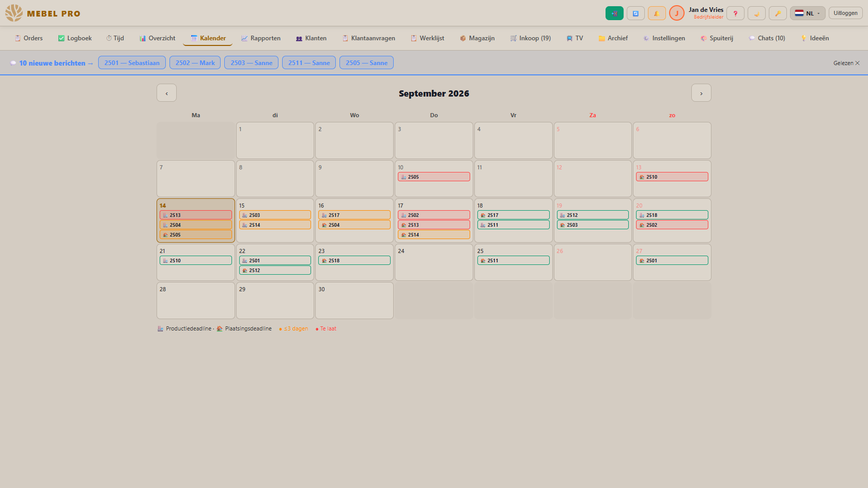Open the Ideeën page

[815, 38]
